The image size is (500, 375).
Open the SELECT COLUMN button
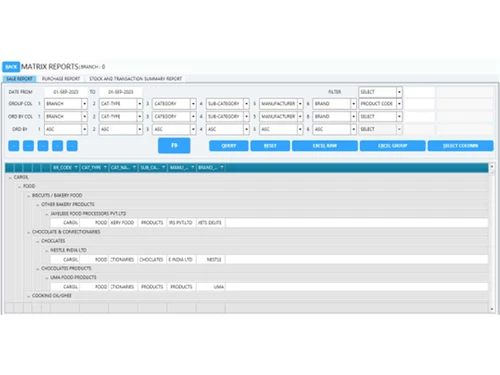coord(461,146)
